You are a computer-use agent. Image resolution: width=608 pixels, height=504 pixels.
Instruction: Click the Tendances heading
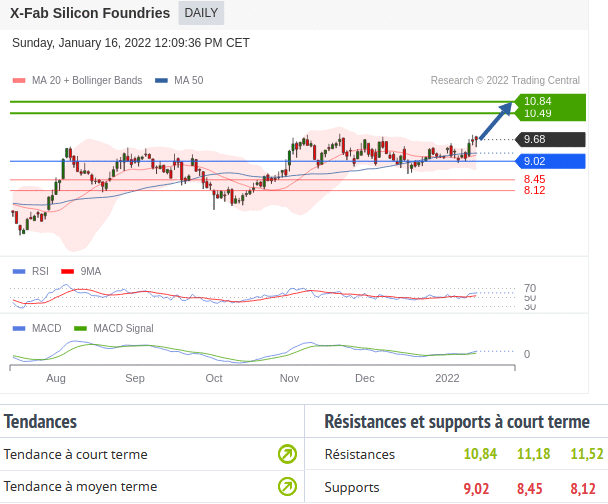40,421
